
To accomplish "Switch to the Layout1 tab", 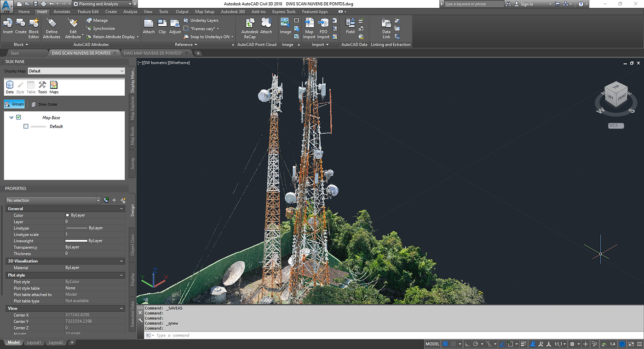I will (34, 343).
